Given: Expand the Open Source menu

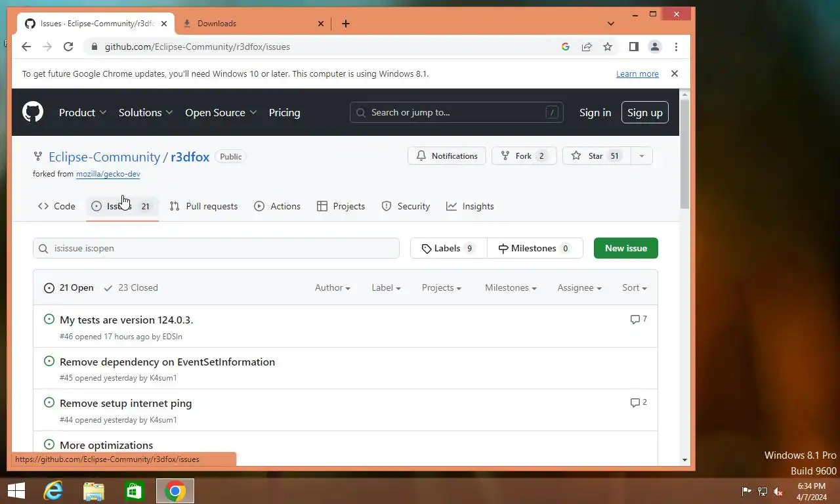Looking at the screenshot, I should 220,112.
